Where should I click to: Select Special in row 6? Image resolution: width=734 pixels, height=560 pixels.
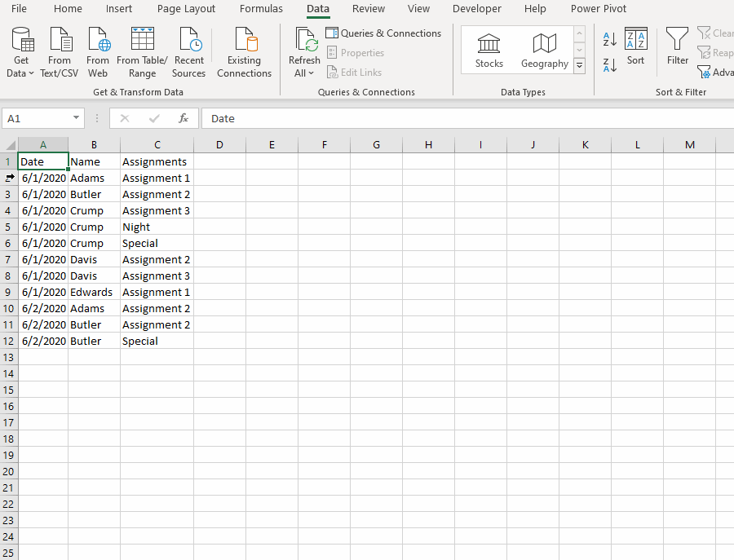pyautogui.click(x=157, y=243)
